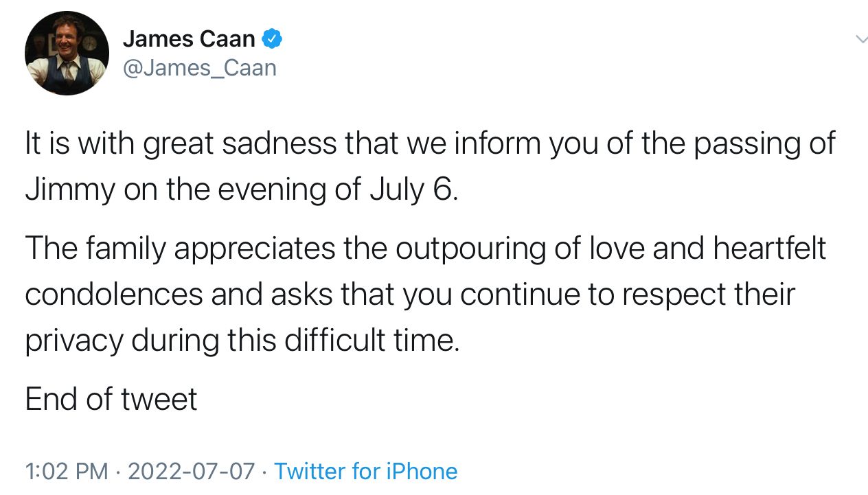Click the word 'heartfelt' in the tweet
Viewport: 868px width, 495px height.
(770, 248)
